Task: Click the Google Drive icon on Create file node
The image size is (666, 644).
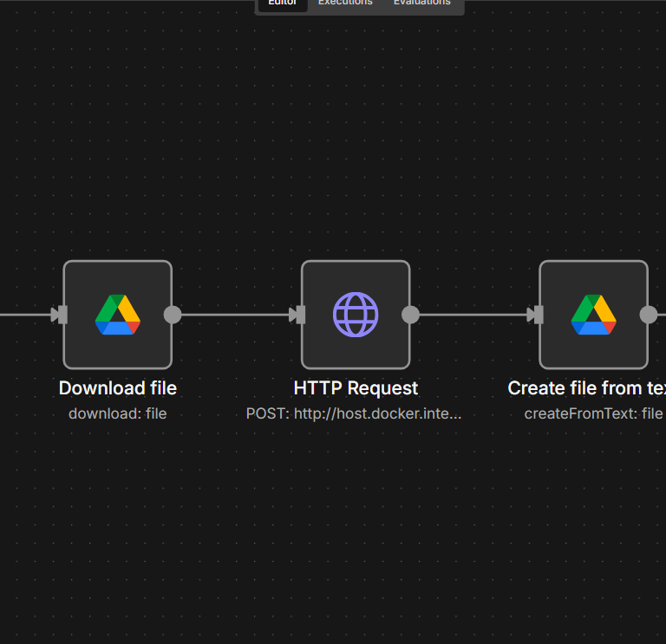Action: click(x=593, y=315)
